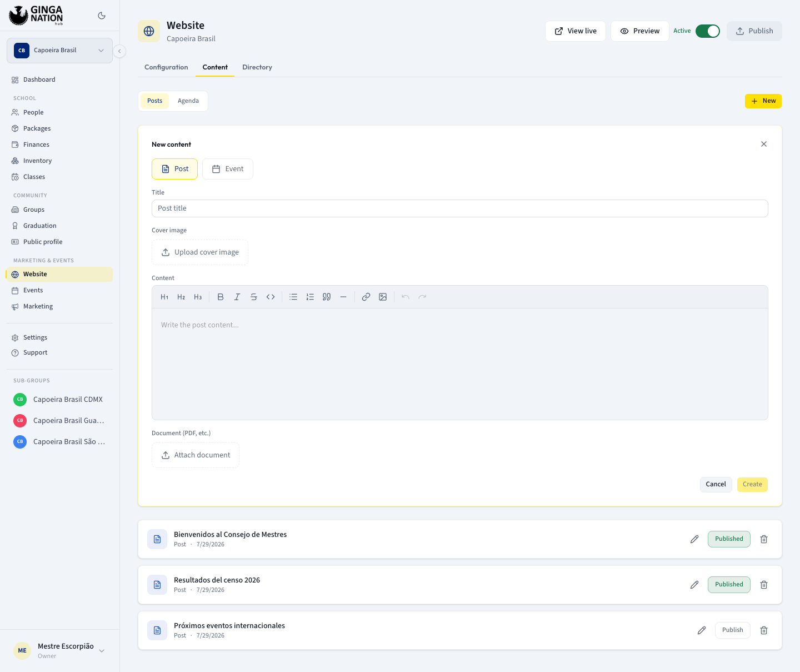Image resolution: width=800 pixels, height=672 pixels.
Task: Collapse the sidebar with chevron button
Action: pos(119,51)
